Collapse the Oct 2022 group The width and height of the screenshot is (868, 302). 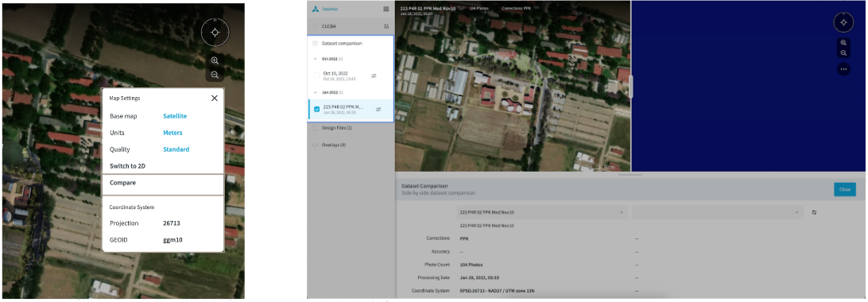coord(315,59)
